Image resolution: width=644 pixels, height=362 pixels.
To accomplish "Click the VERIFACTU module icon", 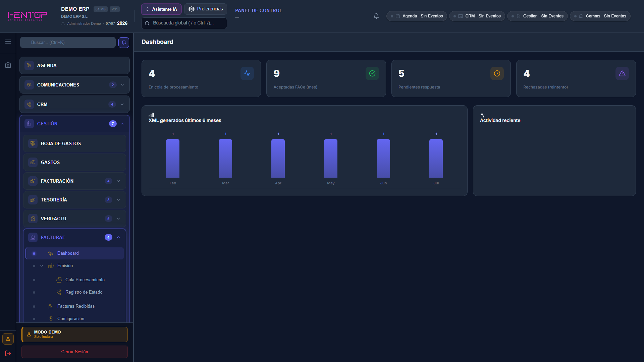I will (33, 219).
